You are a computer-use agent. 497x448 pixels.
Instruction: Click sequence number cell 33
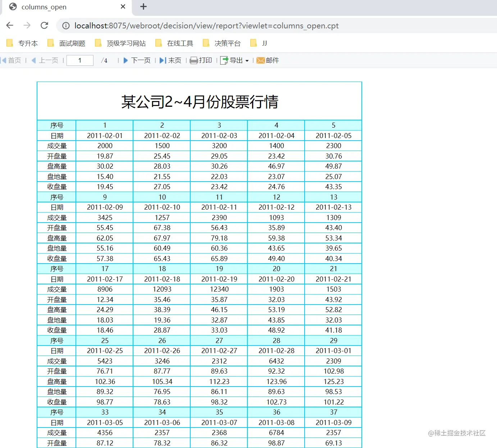(105, 412)
